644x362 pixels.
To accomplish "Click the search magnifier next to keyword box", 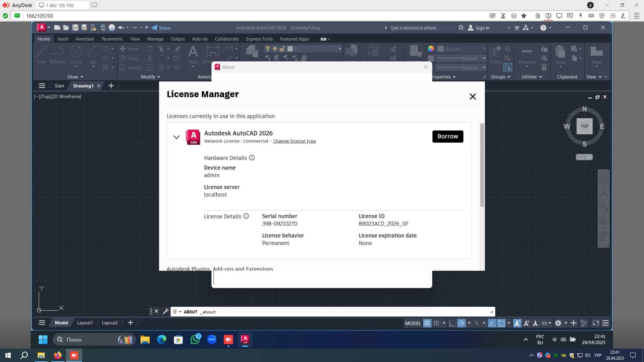I will pos(462,28).
